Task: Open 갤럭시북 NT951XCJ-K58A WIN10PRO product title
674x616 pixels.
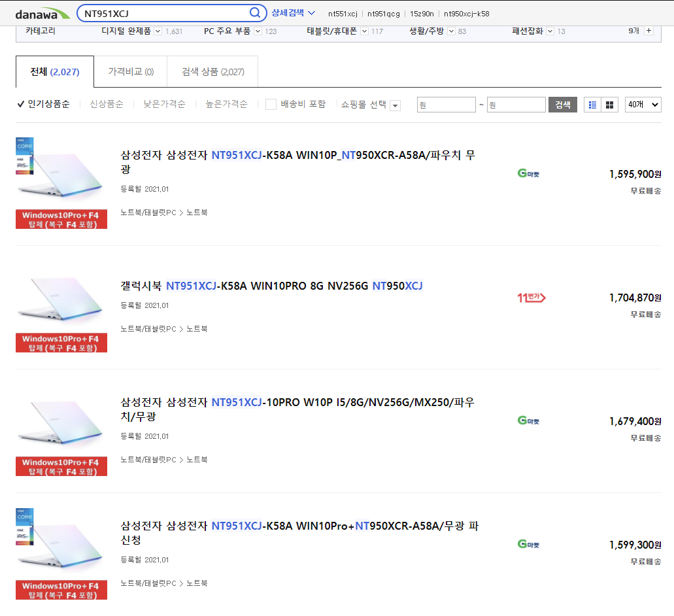Action: point(272,286)
